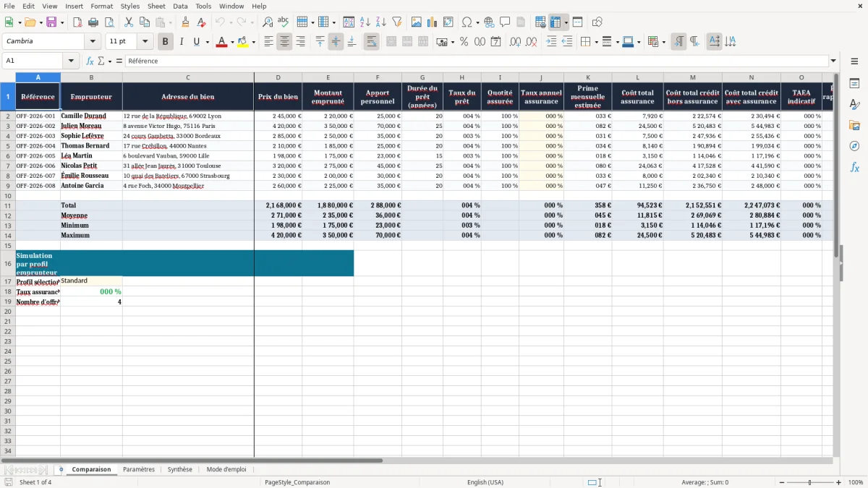Switch to the Paramètres sheet tab
The width and height of the screenshot is (868, 488).
139,469
